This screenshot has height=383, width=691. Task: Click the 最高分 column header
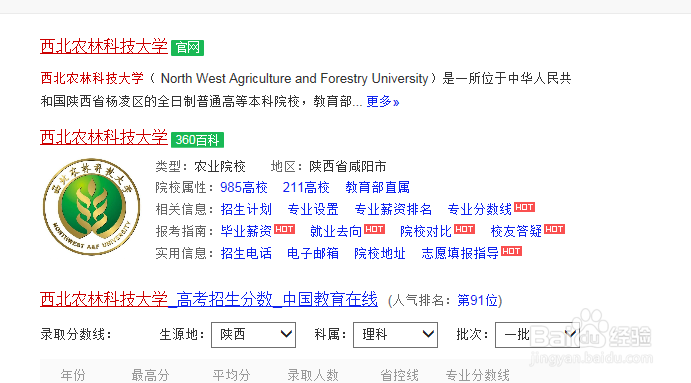(x=151, y=375)
